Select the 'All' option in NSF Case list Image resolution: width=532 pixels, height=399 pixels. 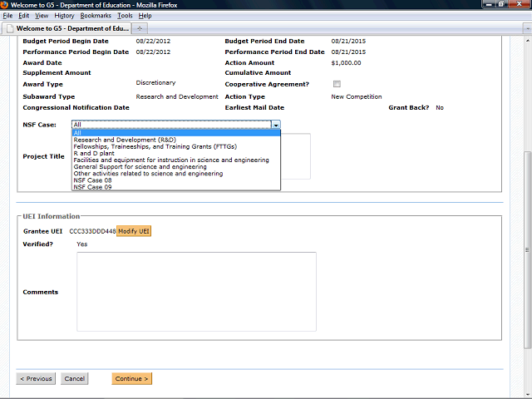point(176,133)
